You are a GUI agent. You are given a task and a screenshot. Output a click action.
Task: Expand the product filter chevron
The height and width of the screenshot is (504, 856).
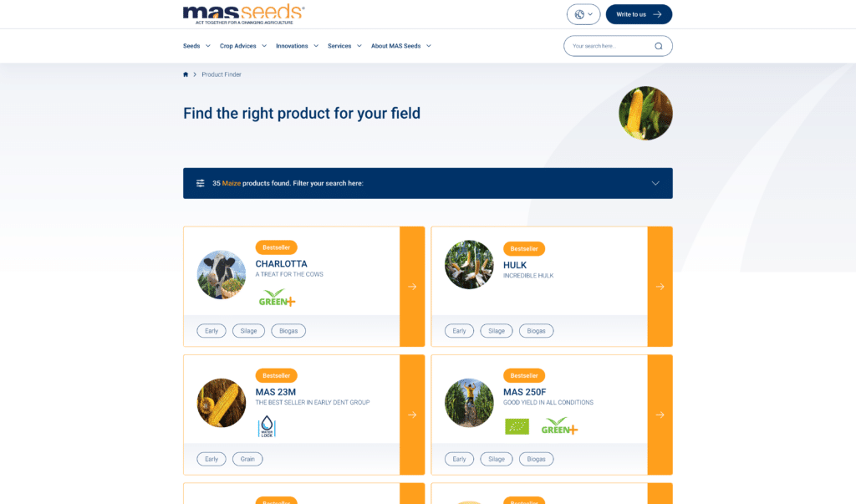(x=655, y=183)
